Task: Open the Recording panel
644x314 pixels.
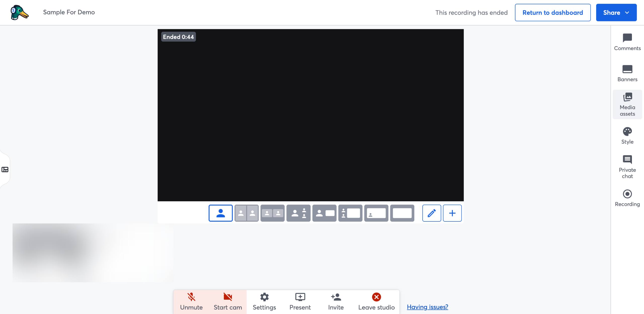Action: pyautogui.click(x=627, y=198)
